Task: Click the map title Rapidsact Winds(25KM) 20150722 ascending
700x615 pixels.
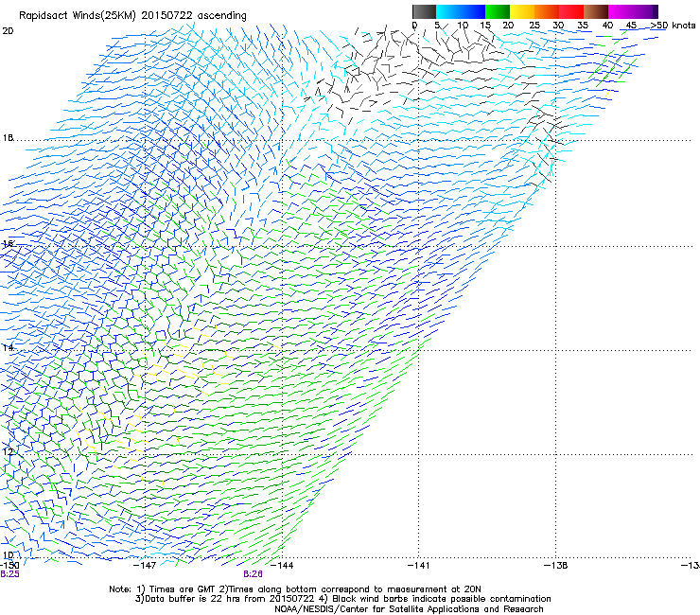Action: pyautogui.click(x=132, y=16)
